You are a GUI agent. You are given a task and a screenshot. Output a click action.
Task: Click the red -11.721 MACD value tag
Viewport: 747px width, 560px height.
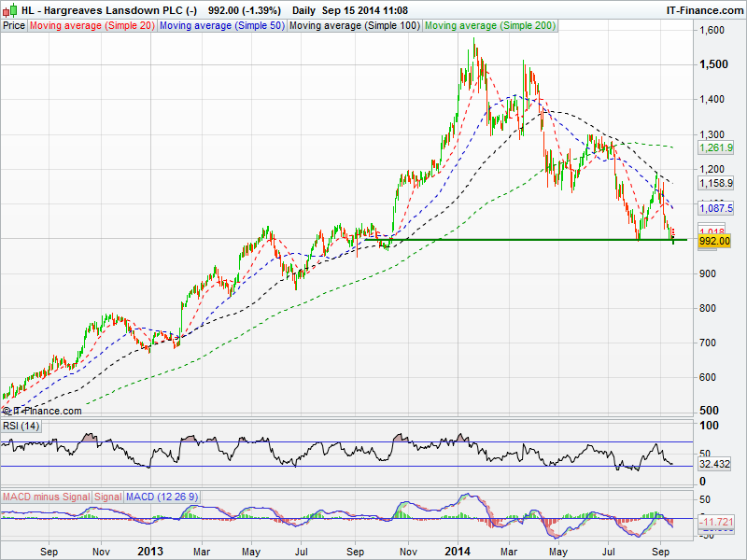[715, 522]
